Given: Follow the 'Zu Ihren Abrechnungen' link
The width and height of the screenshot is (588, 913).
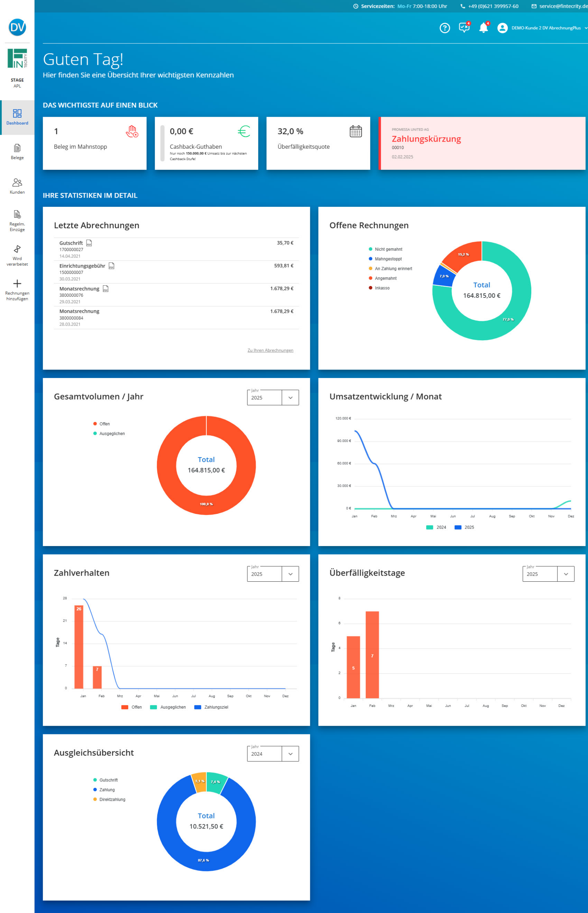Looking at the screenshot, I should [x=270, y=350].
